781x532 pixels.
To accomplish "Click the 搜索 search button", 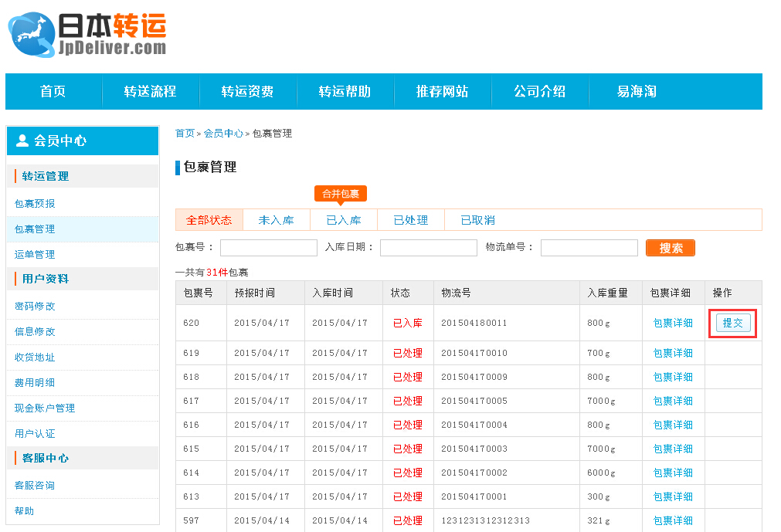I will [669, 247].
